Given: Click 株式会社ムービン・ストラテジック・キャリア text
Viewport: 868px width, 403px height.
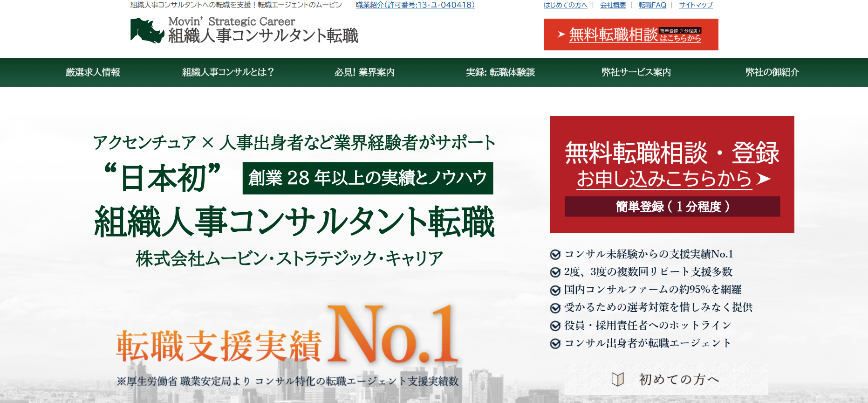Looking at the screenshot, I should [x=289, y=258].
